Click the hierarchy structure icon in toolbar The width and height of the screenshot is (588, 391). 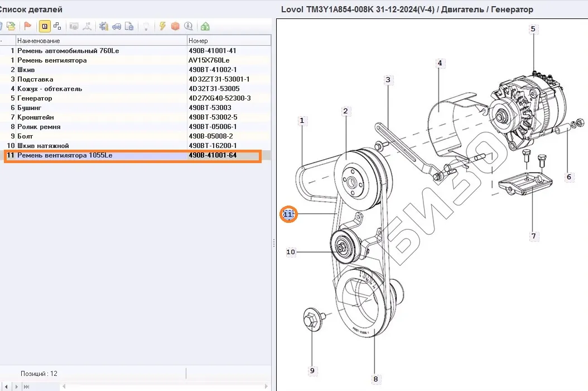click(57, 26)
